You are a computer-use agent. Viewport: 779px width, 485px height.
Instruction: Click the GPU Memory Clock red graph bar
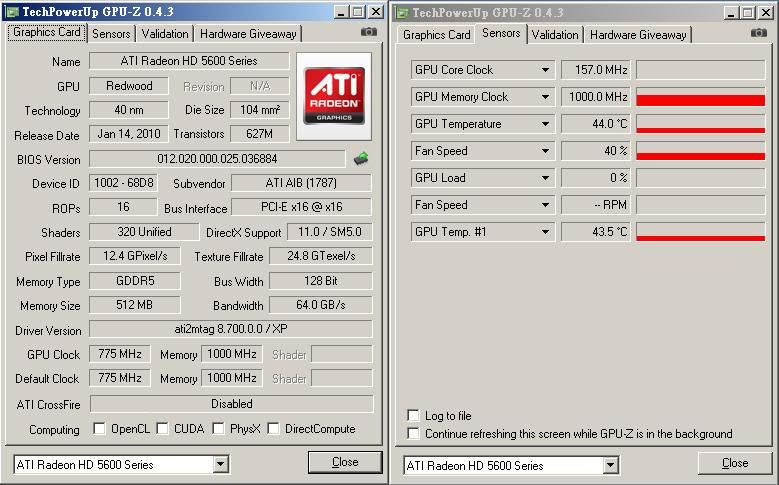[x=700, y=99]
